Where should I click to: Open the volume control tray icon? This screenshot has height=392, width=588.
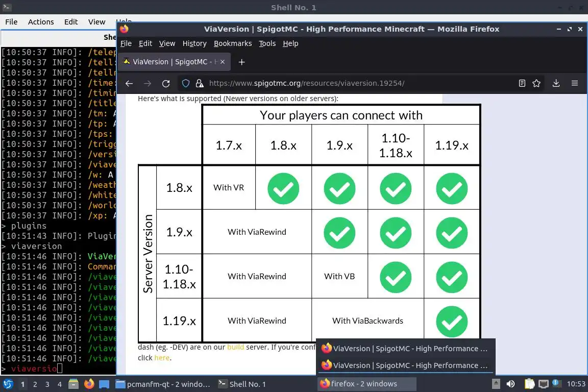click(x=510, y=384)
